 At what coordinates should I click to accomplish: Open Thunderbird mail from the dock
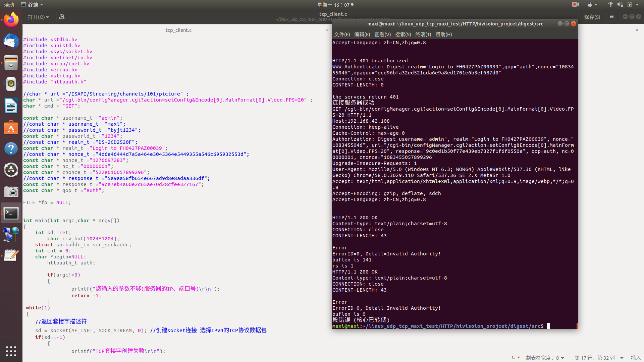[11, 42]
